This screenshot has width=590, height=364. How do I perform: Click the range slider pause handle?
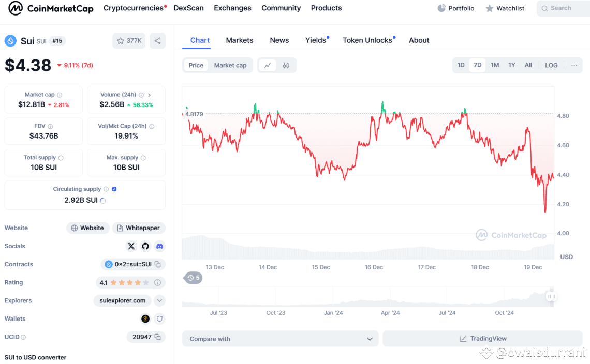(x=551, y=296)
